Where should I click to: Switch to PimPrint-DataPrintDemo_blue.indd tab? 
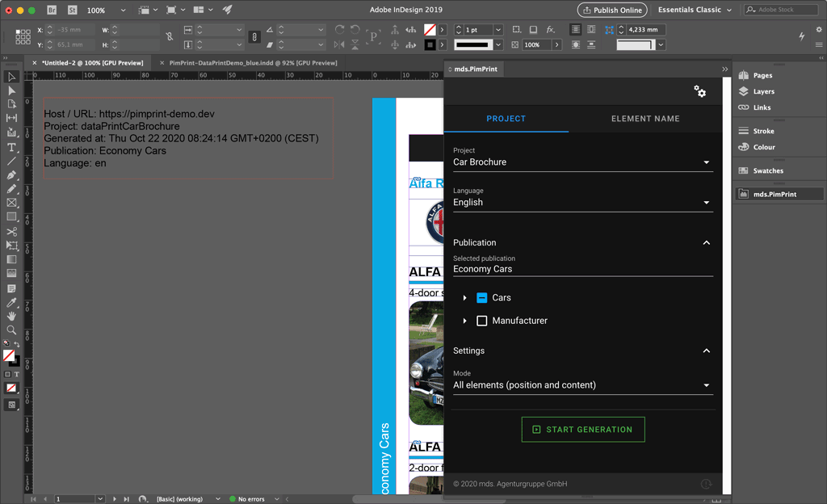click(x=253, y=63)
